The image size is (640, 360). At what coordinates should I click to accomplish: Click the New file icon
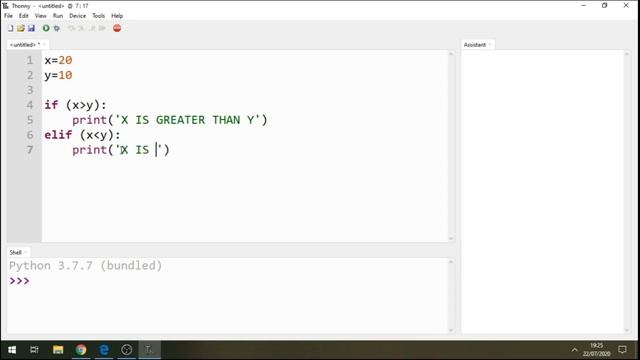point(11,28)
